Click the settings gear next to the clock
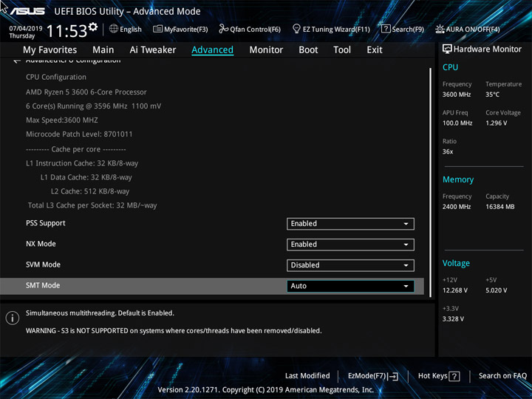Screen dimensions: 532x399 [x=93, y=27]
